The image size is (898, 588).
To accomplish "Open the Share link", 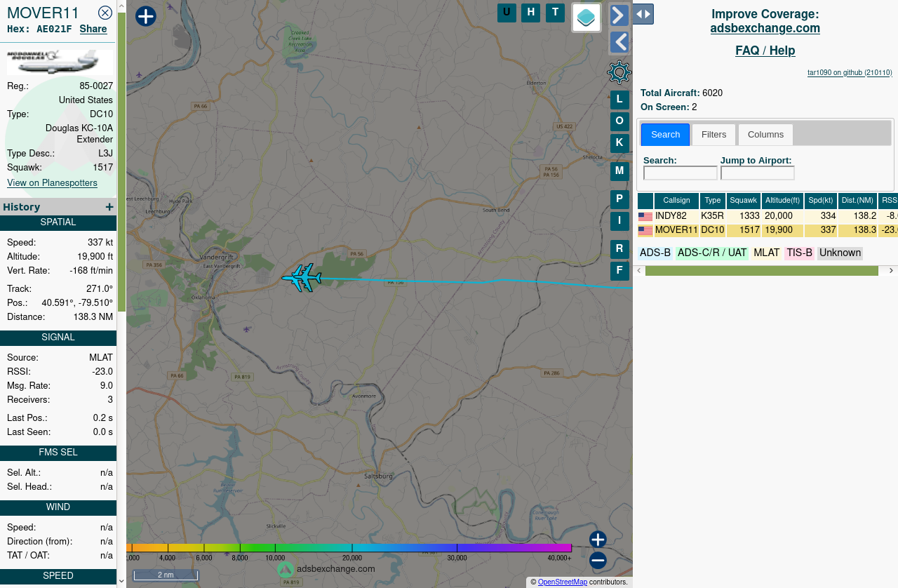I will (93, 29).
